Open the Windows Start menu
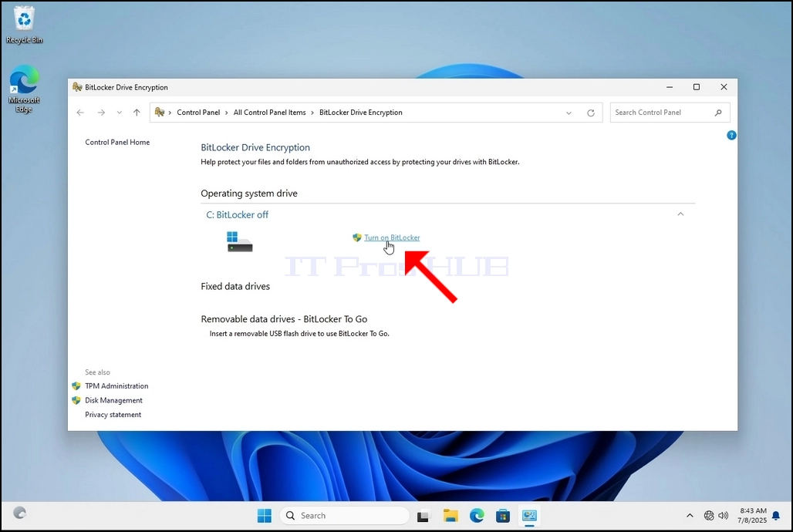Viewport: 793px width, 532px height. click(265, 516)
